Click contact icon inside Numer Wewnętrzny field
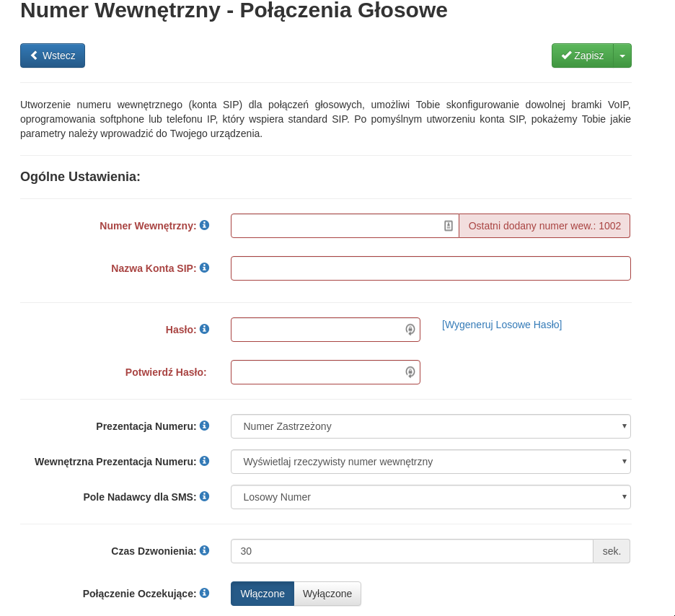Viewport: 675px width, 616px height. coord(448,226)
